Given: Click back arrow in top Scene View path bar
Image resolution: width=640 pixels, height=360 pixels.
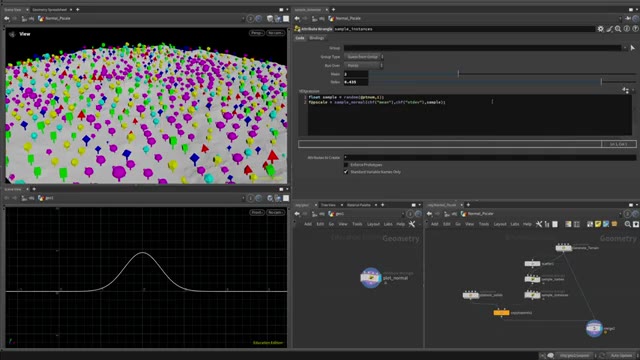Looking at the screenshot, I should coord(7,18).
